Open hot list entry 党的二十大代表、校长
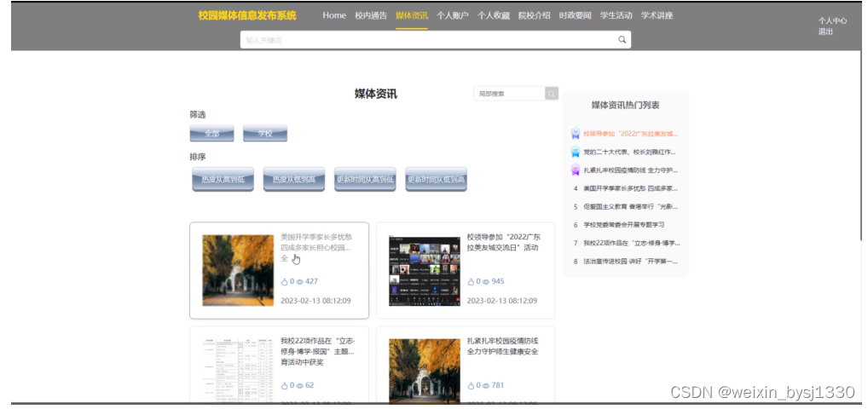Image resolution: width=868 pixels, height=409 pixels. 629,153
